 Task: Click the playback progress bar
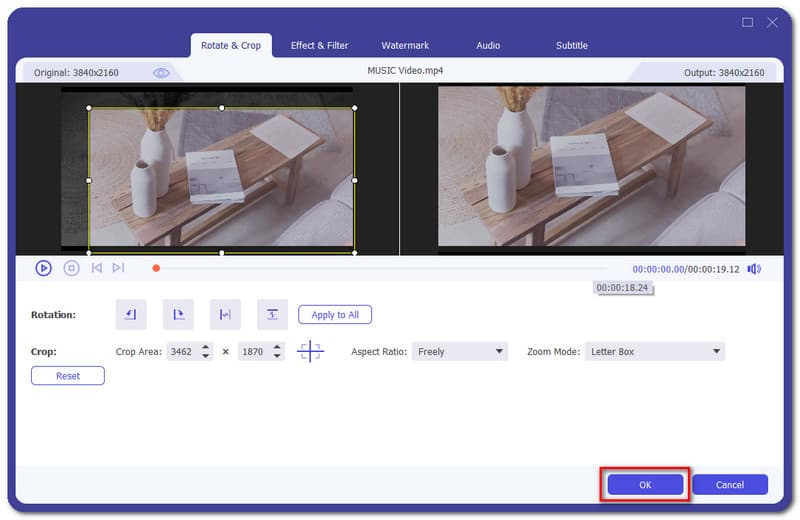(380, 268)
